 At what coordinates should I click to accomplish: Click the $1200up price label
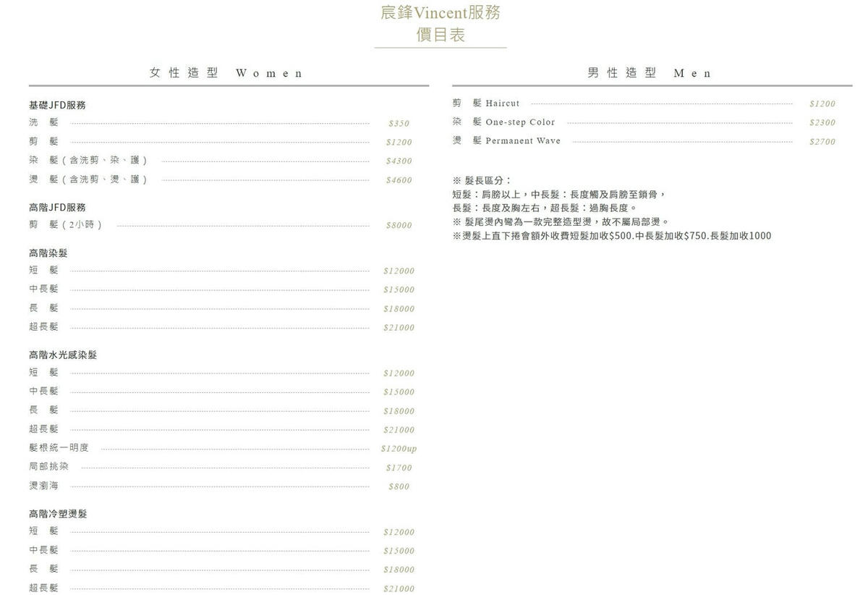coord(399,449)
